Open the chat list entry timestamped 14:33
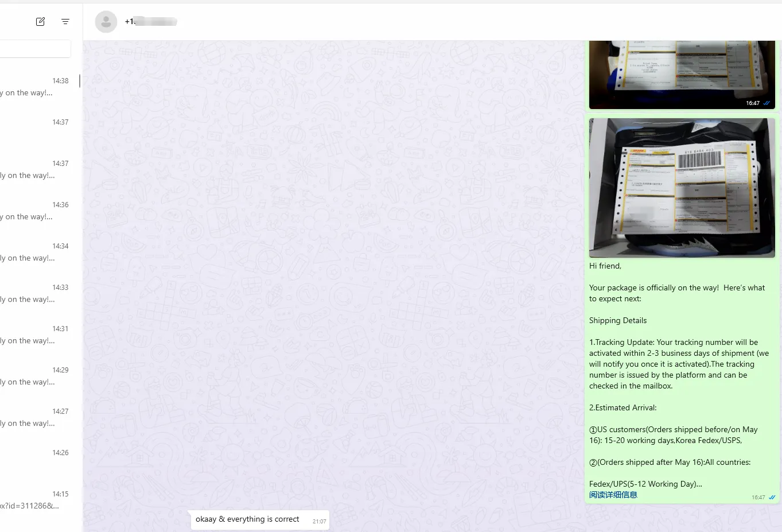 click(x=39, y=294)
